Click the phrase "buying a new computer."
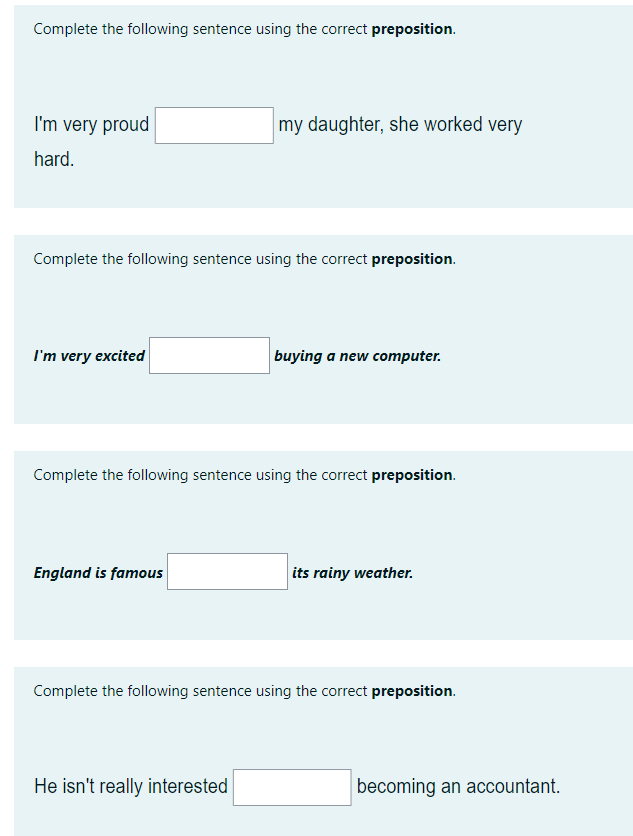The width and height of the screenshot is (633, 836). pyautogui.click(x=358, y=356)
